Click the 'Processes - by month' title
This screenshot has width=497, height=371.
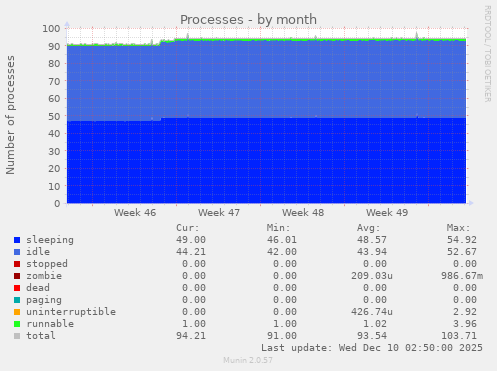tap(248, 20)
